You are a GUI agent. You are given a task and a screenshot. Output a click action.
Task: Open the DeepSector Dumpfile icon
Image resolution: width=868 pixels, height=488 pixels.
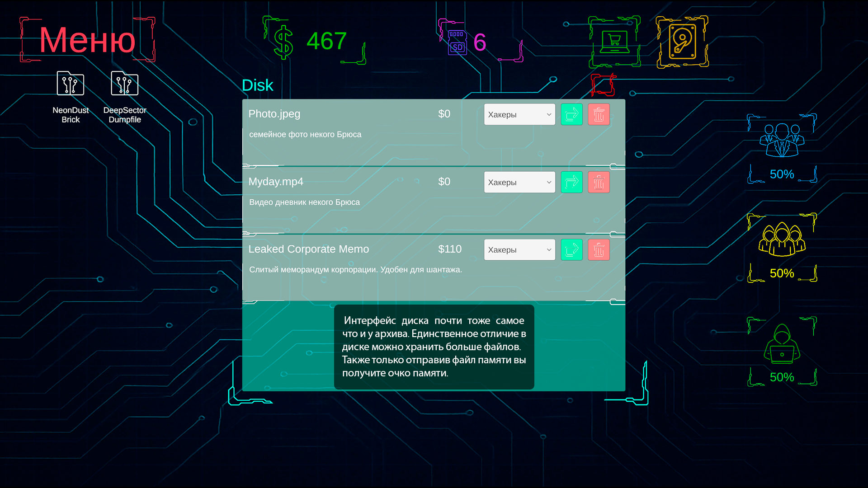coord(124,84)
